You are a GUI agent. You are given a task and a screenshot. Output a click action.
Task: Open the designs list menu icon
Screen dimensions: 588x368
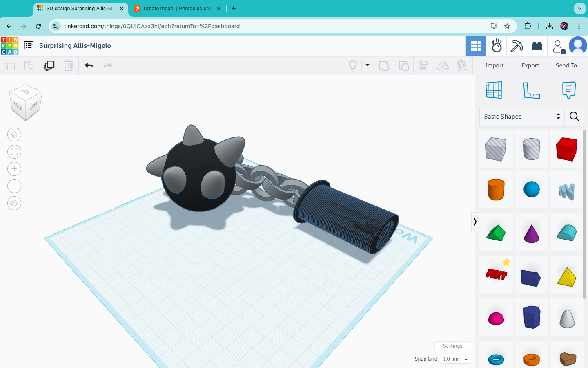[29, 45]
